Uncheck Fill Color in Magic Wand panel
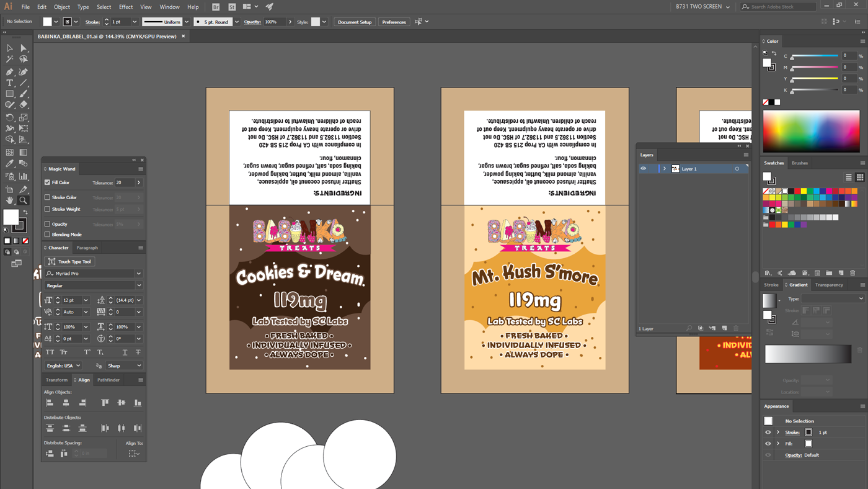Screen dimensions: 868x489 click(47, 182)
